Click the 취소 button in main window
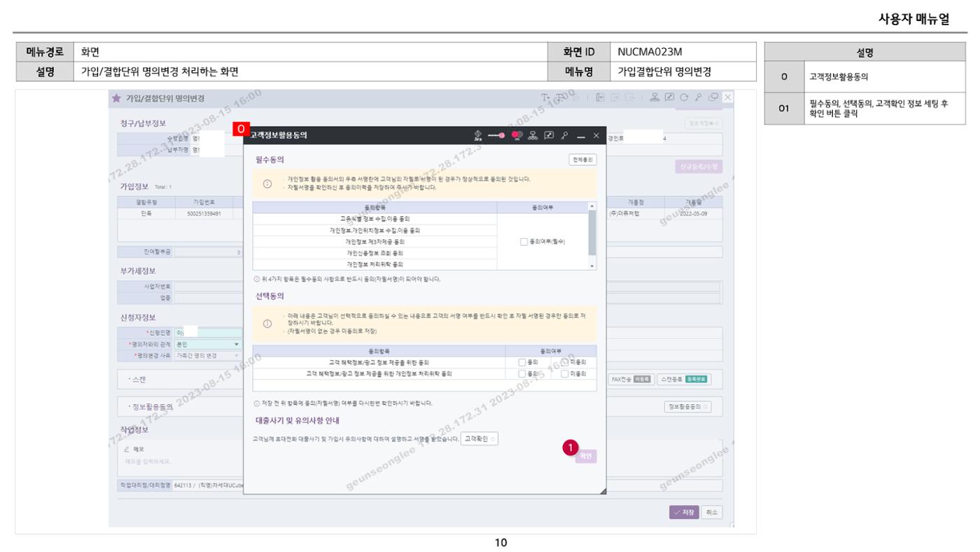 pyautogui.click(x=711, y=512)
